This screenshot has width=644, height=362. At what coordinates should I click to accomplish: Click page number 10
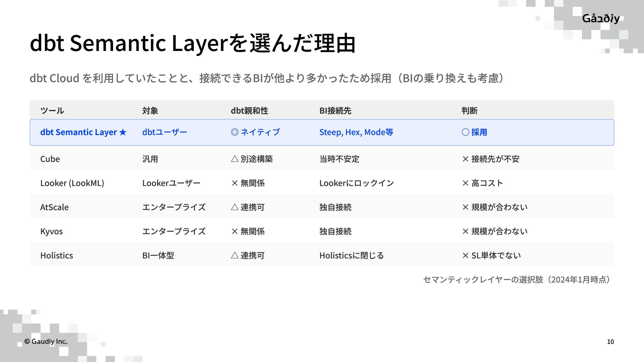click(x=610, y=342)
